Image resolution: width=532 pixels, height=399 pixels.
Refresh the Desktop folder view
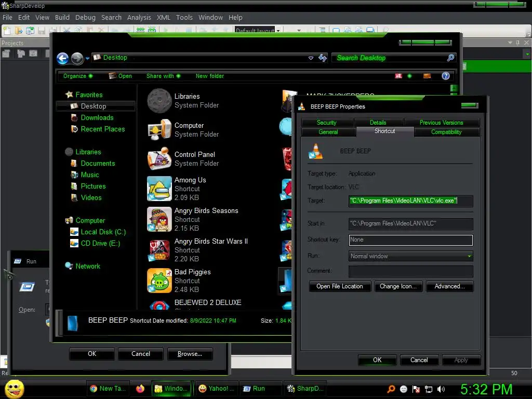(x=322, y=58)
